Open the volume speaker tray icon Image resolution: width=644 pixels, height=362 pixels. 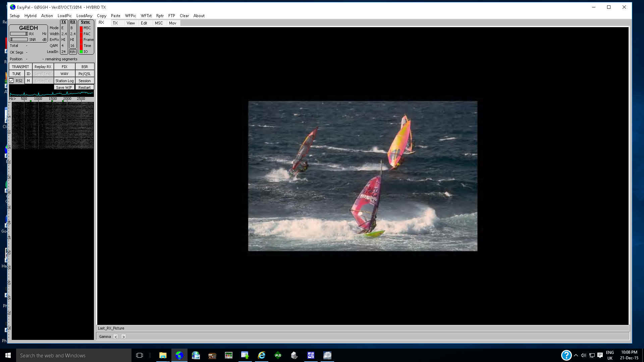click(x=584, y=355)
